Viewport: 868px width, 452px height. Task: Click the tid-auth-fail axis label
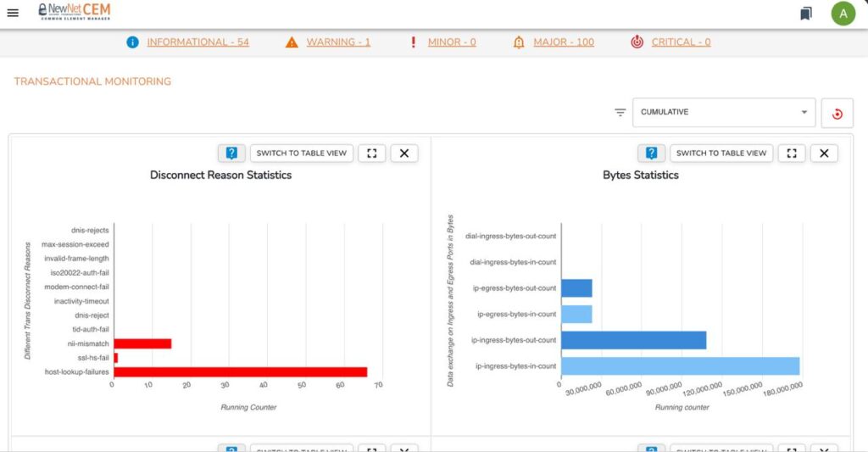coord(91,329)
